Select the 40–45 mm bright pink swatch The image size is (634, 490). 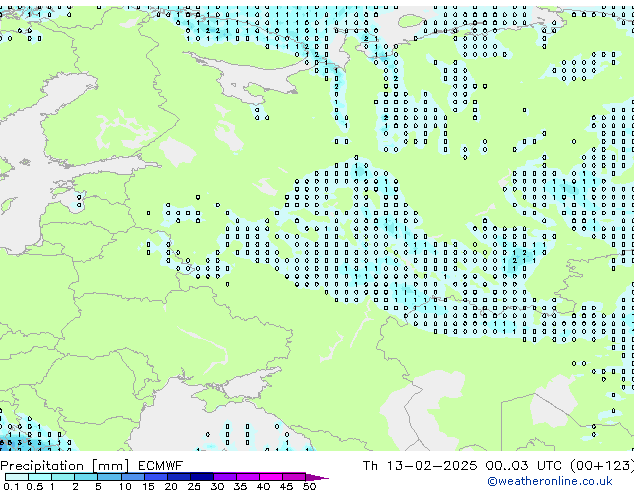click(271, 477)
